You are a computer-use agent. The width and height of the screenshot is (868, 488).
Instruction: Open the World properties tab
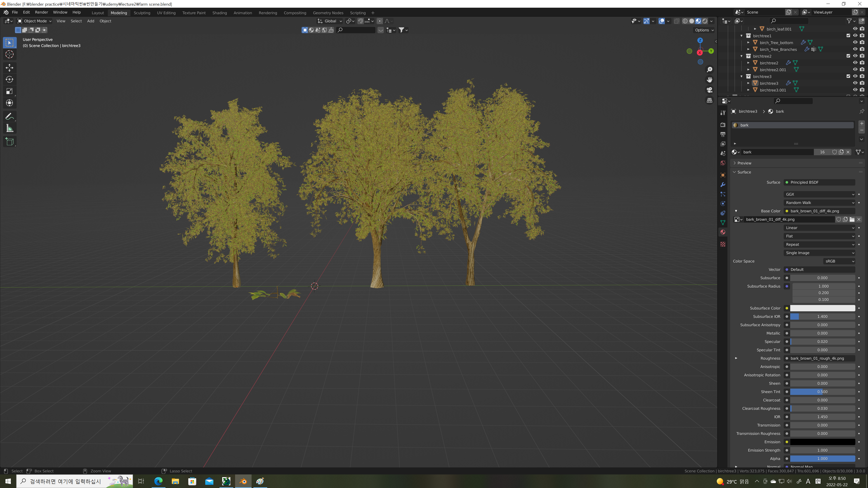(x=723, y=163)
